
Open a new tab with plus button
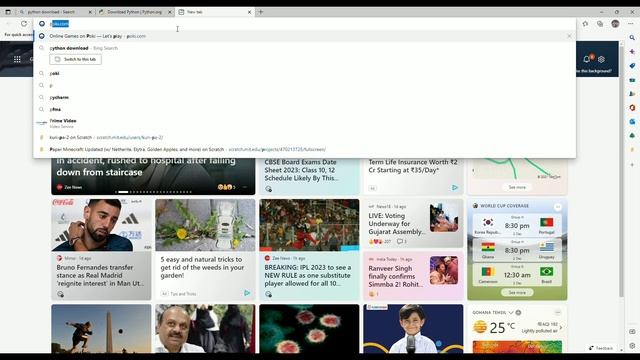coord(261,12)
